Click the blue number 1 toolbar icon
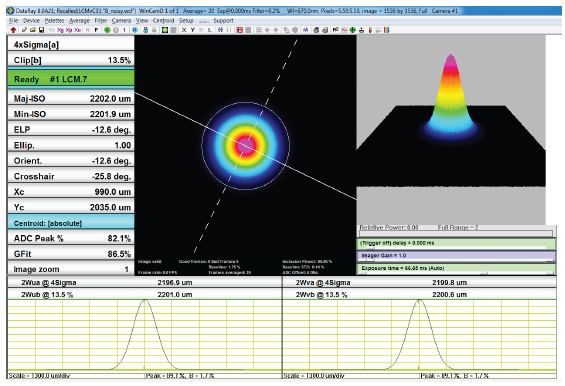 (x=124, y=30)
